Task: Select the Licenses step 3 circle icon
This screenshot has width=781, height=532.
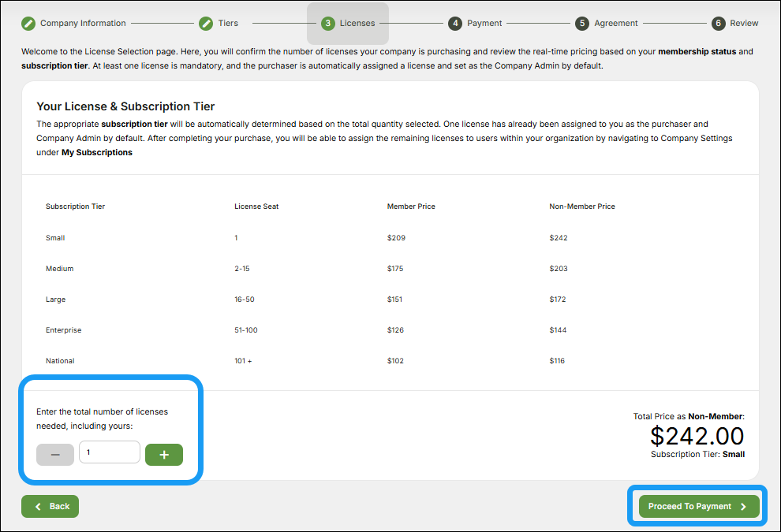Action: (328, 23)
